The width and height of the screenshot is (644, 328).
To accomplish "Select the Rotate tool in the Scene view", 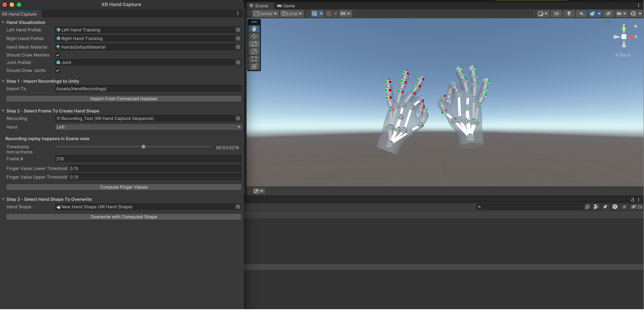I will pos(254,44).
